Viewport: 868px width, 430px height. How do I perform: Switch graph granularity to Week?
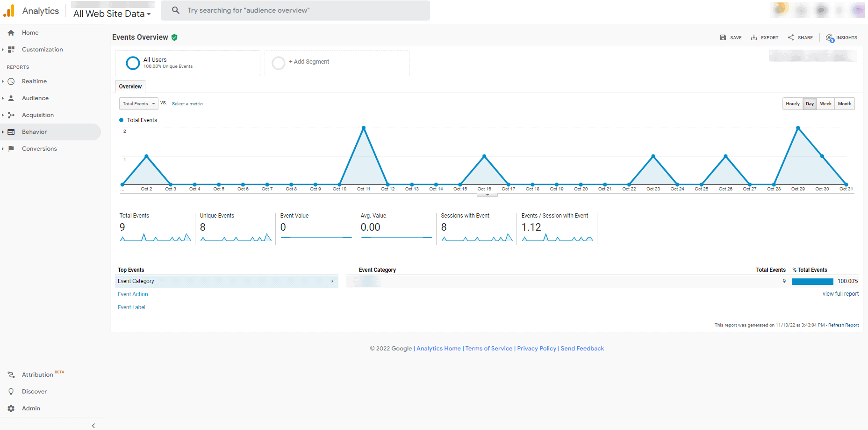click(x=825, y=104)
